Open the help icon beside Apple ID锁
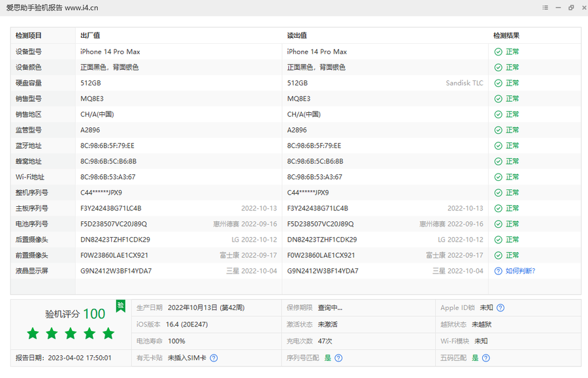The height and width of the screenshot is (378, 588). pyautogui.click(x=500, y=308)
